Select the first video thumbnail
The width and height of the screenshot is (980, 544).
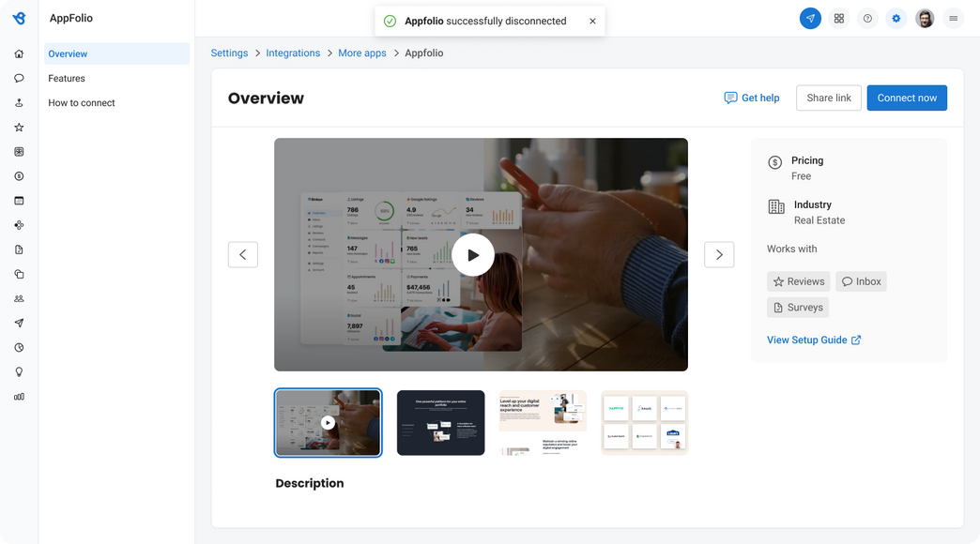(x=329, y=423)
